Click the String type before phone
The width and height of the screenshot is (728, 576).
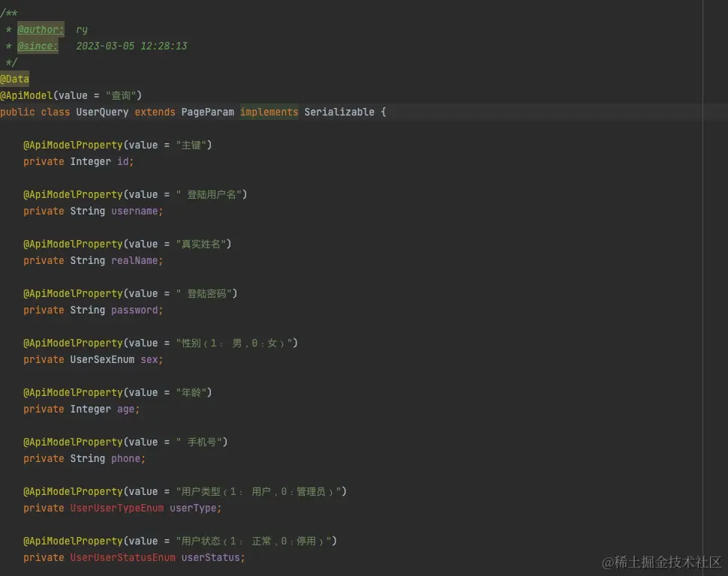(x=88, y=458)
